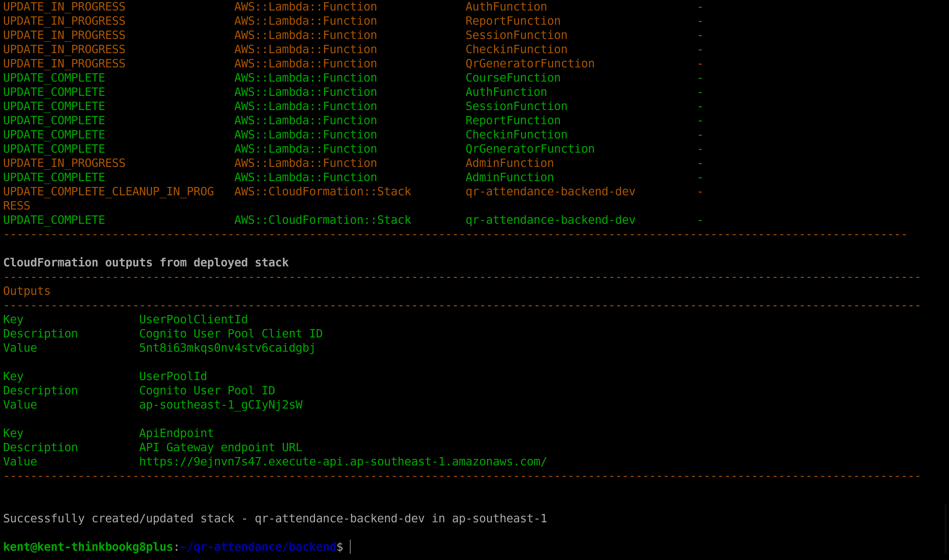Click the kent@kent-thinkbookg8plus prompt text
Screen dimensions: 949x560
coord(88,547)
